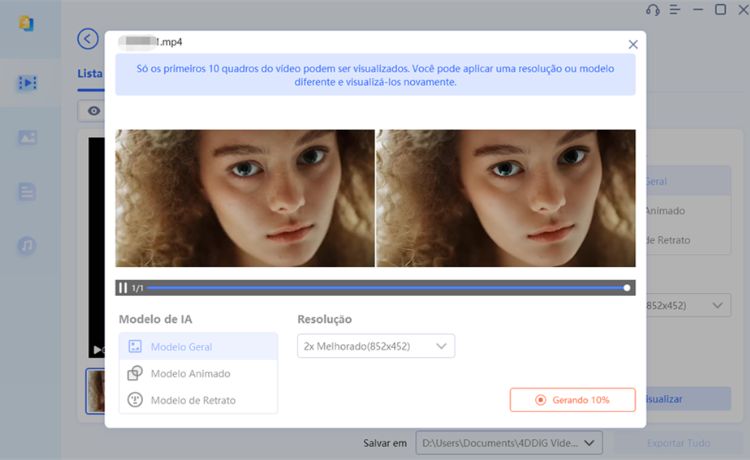Maximize the application window
This screenshot has height=460, width=750.
coord(720,10)
